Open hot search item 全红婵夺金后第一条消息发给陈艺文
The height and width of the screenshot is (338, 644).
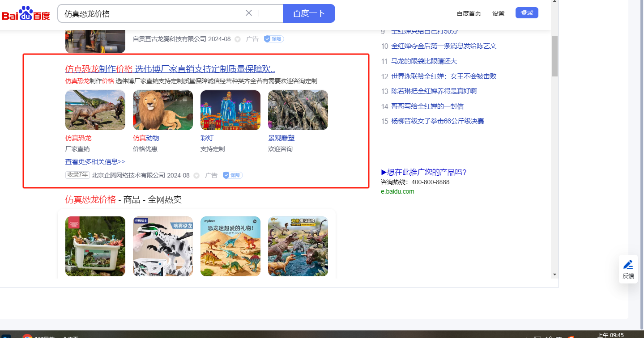click(444, 46)
